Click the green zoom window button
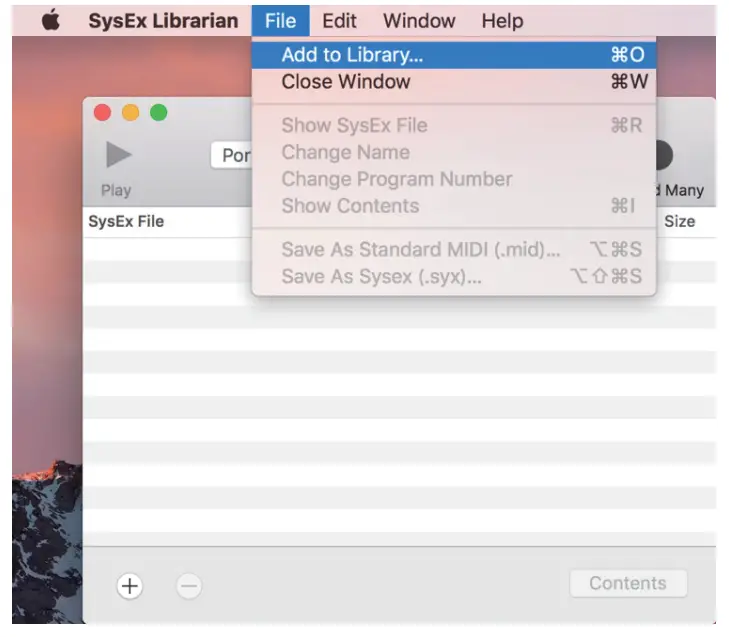The width and height of the screenshot is (729, 637). (x=159, y=113)
